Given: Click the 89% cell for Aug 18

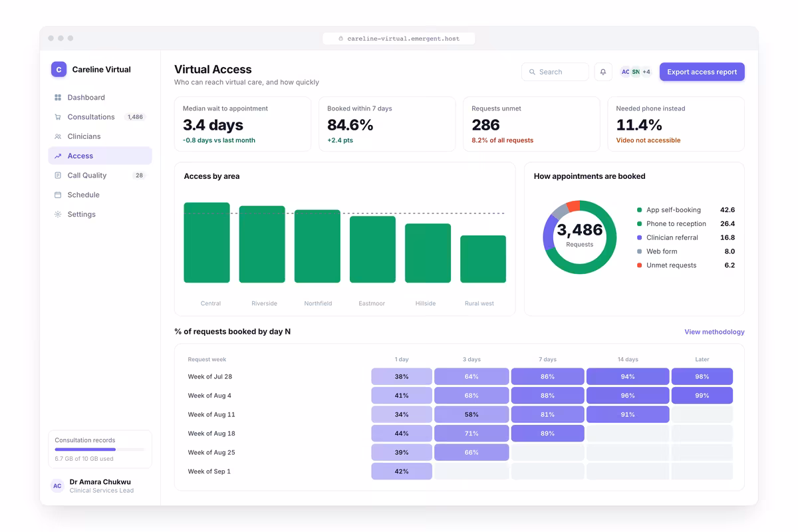Looking at the screenshot, I should [x=548, y=434].
